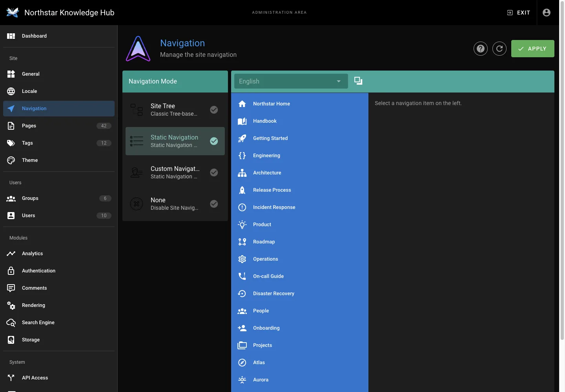Click the globe icon beside Locale
Viewport: 565px width, 392px height.
[x=11, y=91]
